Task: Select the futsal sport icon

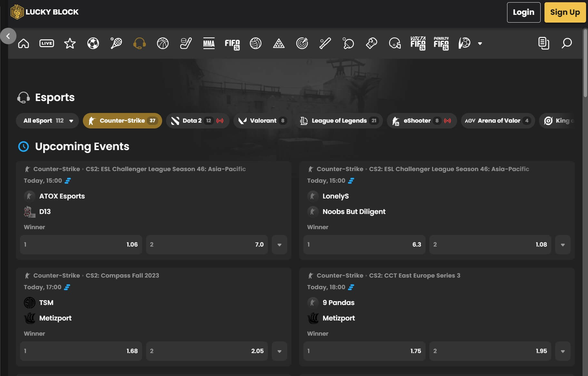Action: tap(465, 43)
